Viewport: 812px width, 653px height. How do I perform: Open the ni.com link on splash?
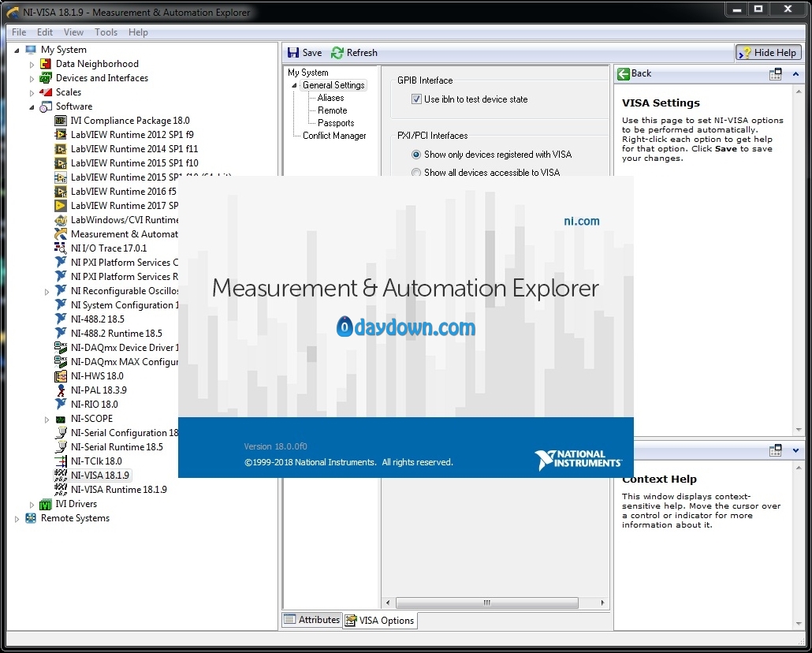(582, 222)
